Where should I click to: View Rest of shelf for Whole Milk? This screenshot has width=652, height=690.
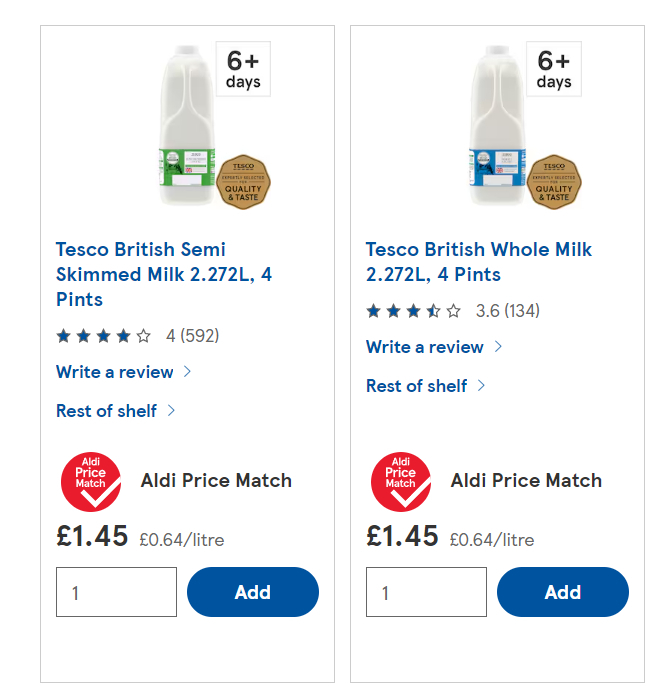tap(417, 385)
